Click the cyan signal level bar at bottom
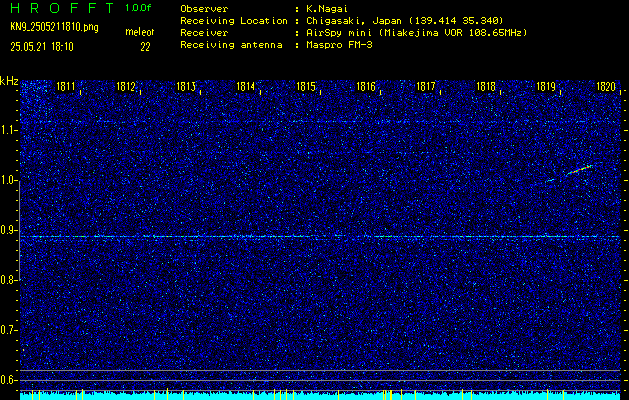 point(320,396)
